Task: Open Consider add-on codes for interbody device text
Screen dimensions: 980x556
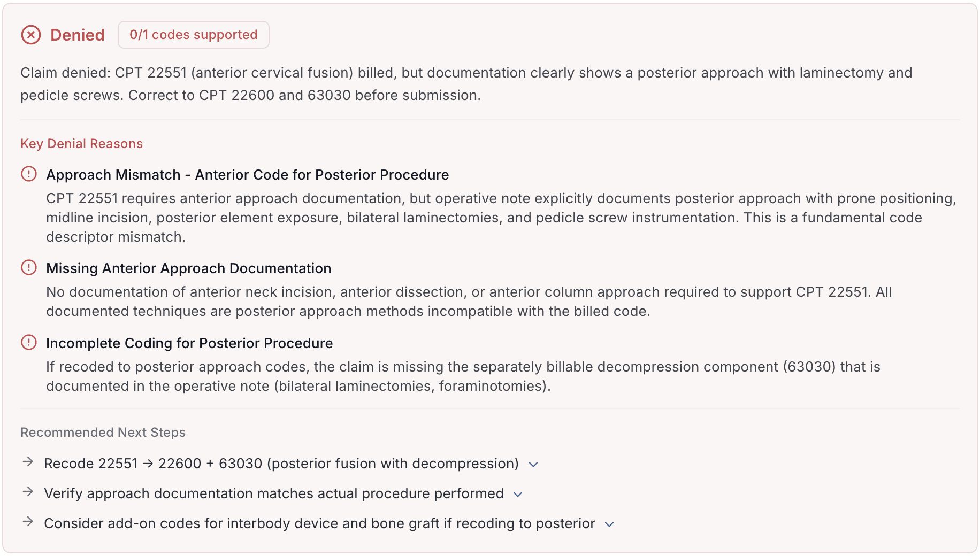Action: [320, 523]
